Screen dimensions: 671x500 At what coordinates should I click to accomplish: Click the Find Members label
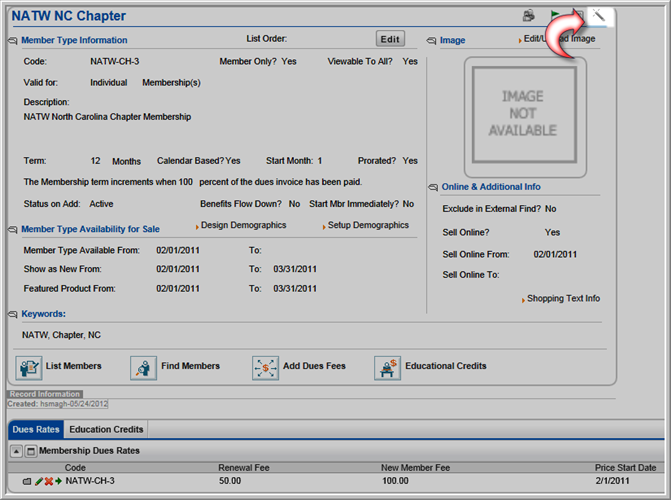coord(190,366)
